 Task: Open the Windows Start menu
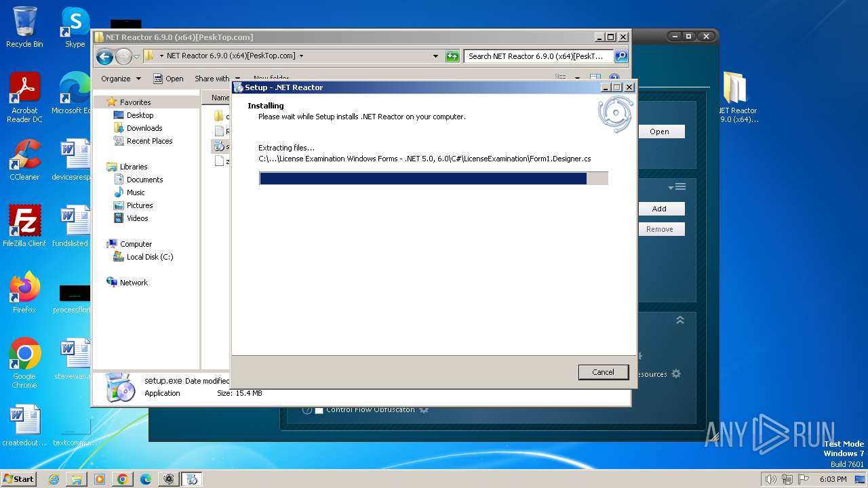18,479
